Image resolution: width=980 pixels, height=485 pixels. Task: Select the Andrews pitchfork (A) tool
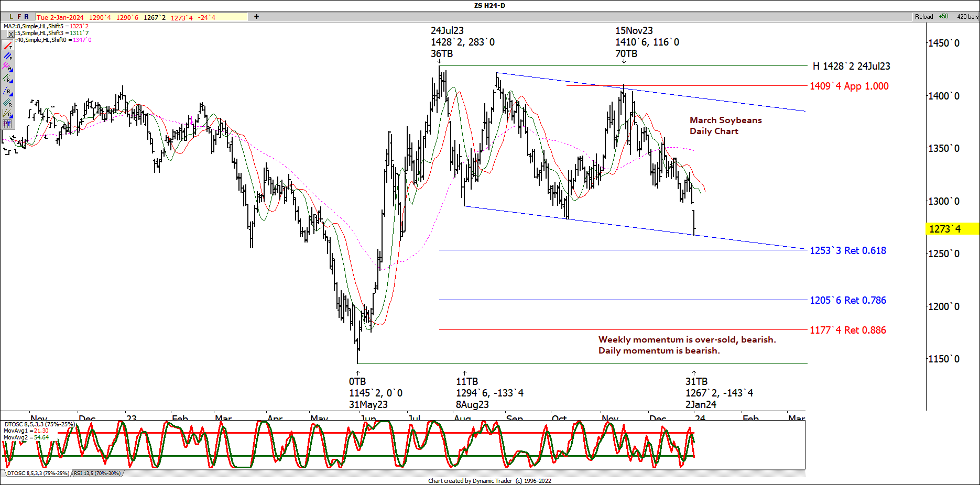pos(8,67)
